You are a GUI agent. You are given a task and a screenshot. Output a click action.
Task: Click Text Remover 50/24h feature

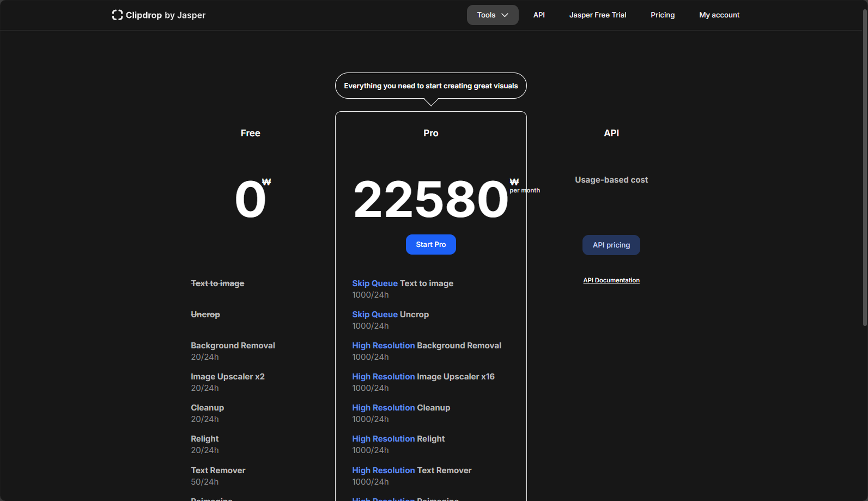[x=218, y=476]
